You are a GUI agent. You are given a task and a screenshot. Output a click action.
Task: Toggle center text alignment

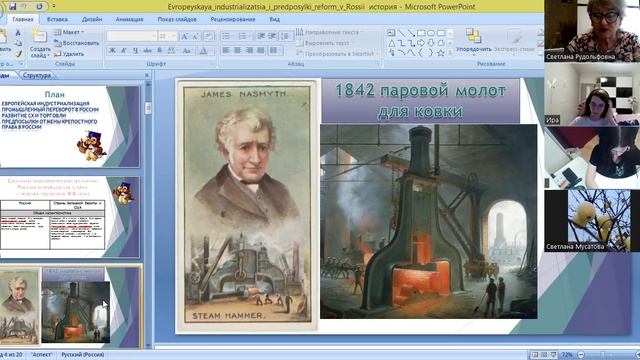(237, 51)
